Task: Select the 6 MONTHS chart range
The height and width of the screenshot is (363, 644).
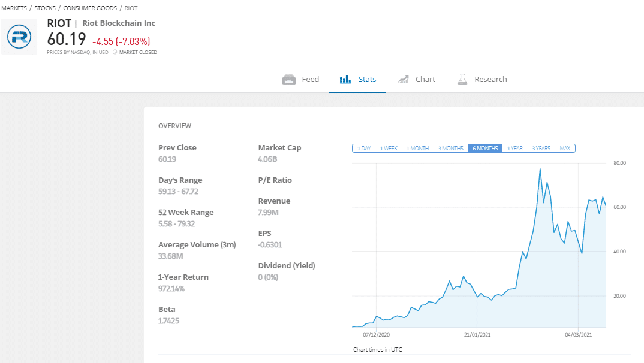Action: click(485, 149)
